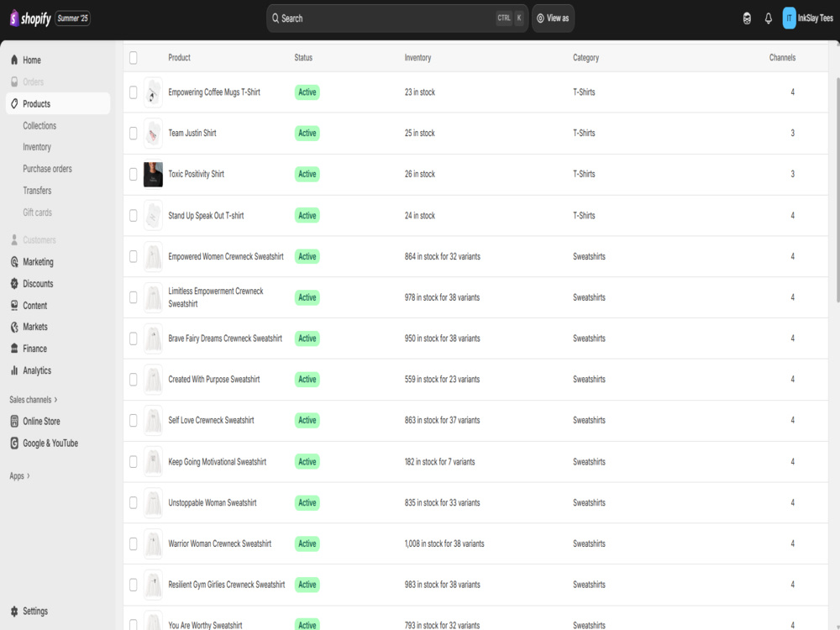Viewport: 840px width, 630px height.
Task: Click the Category column header
Action: tap(585, 58)
